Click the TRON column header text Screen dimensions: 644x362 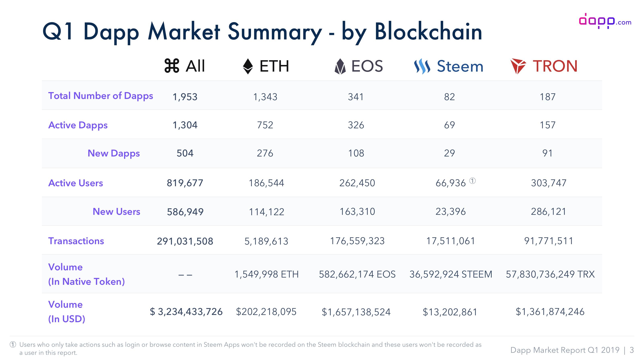[x=555, y=66]
